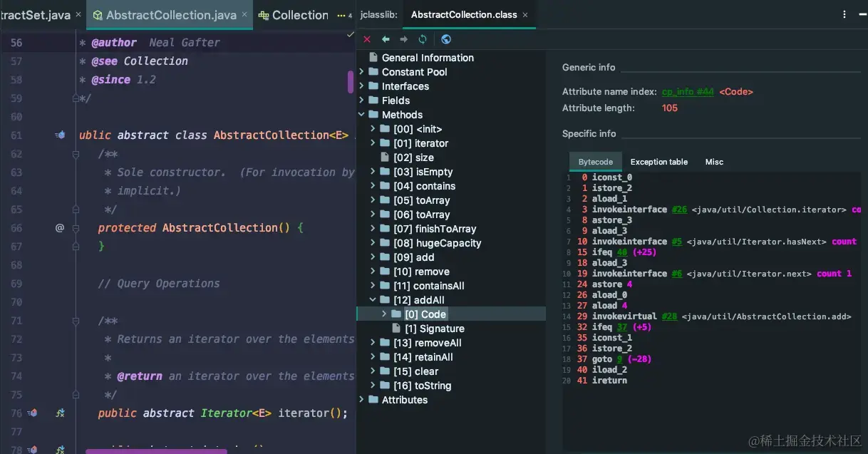868x454 pixels.
Task: Expand the [0] Code node arrow
Action: [385, 314]
